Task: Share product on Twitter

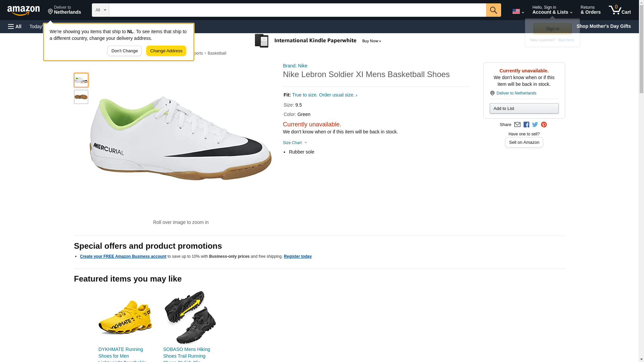Action: (x=535, y=125)
